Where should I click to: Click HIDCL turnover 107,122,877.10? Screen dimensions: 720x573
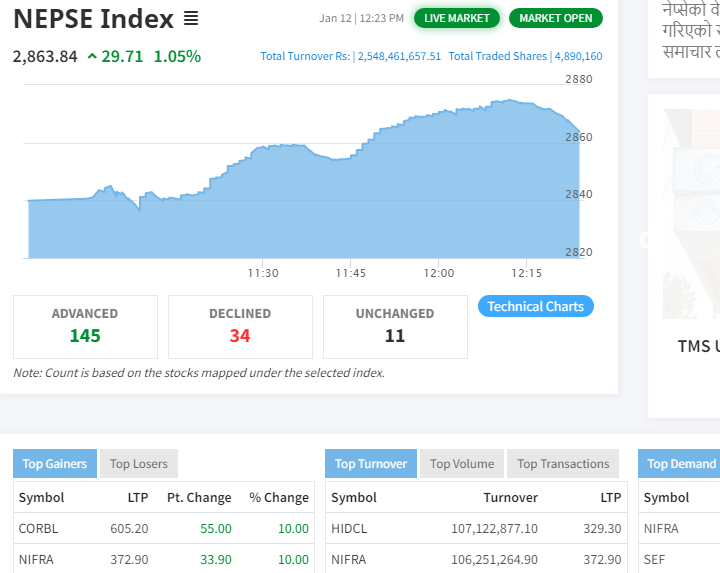tap(495, 528)
